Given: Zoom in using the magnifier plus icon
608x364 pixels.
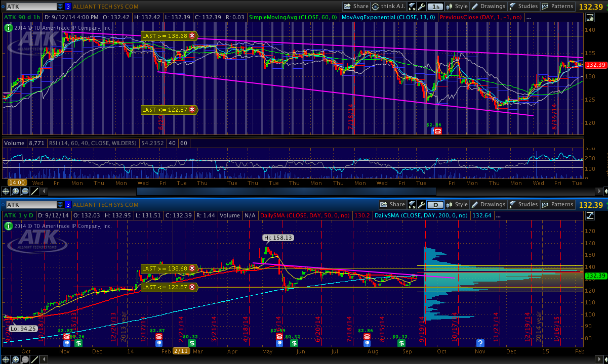Looking at the screenshot, I should 15,191.
